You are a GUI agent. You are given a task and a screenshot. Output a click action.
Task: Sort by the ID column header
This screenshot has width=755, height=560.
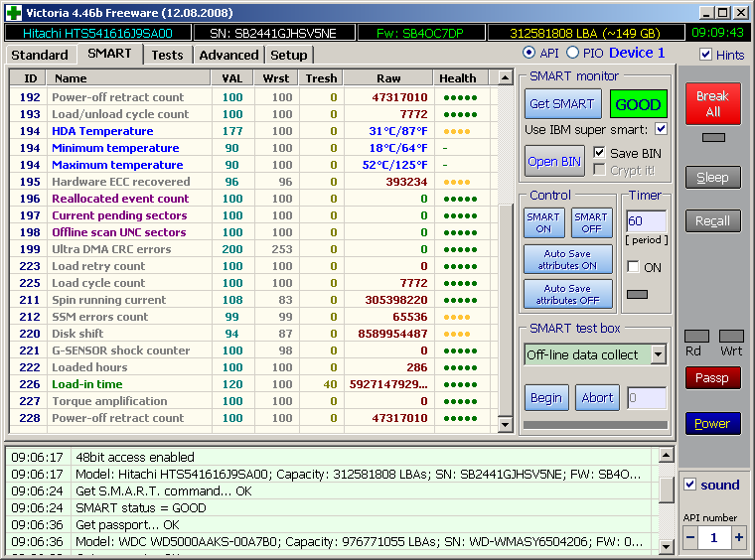pyautogui.click(x=29, y=77)
